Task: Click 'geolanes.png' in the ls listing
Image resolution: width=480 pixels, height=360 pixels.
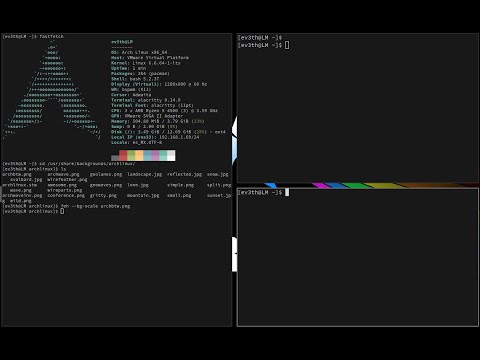Action: point(106,174)
